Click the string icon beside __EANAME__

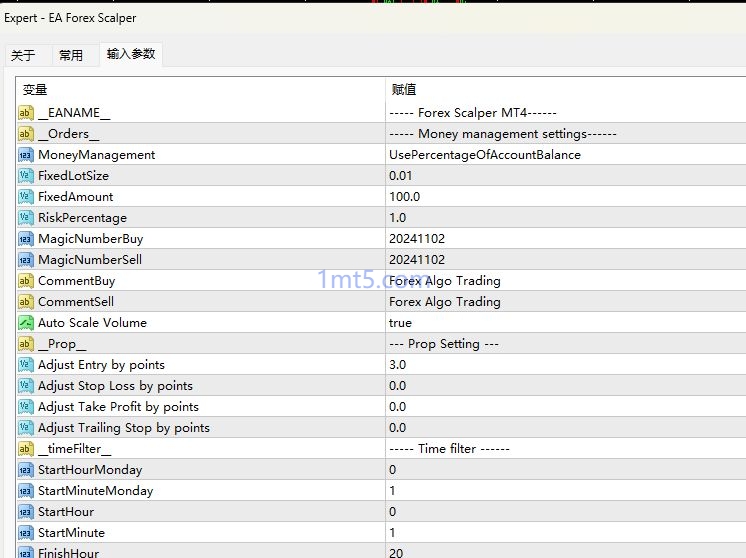[26, 113]
